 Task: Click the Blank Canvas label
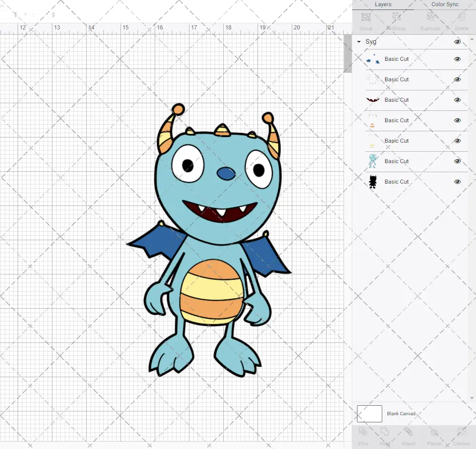[401, 413]
